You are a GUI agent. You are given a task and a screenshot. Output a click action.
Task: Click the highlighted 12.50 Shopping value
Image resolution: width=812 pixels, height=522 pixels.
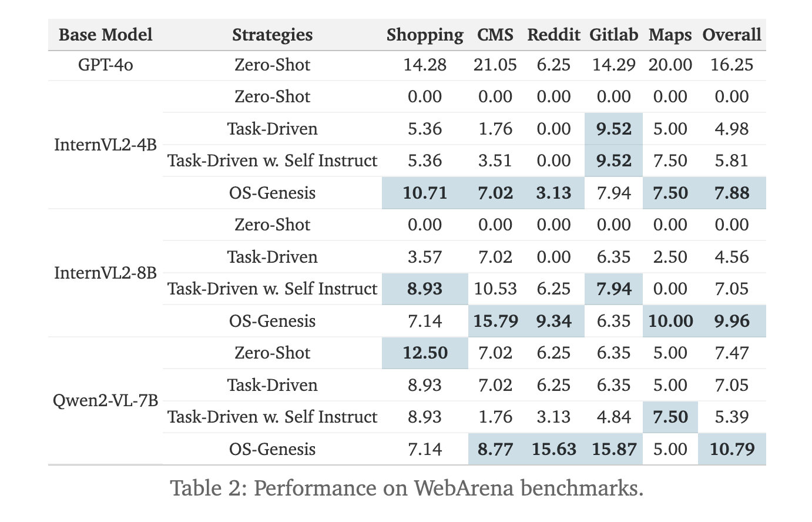[x=425, y=353]
